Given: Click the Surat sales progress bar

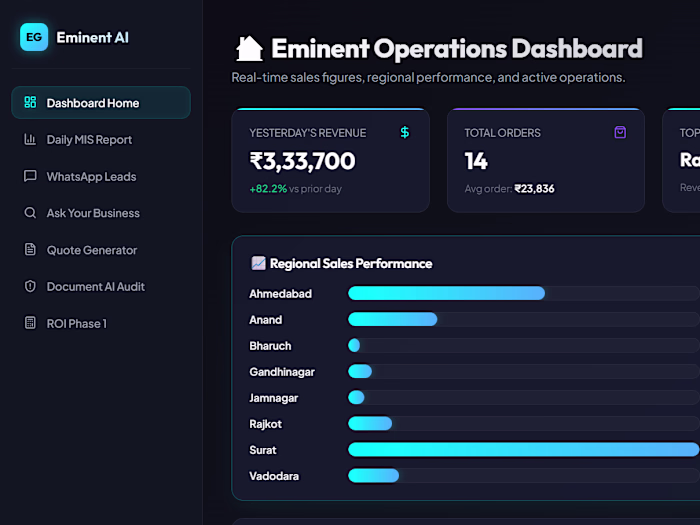Looking at the screenshot, I should click(x=524, y=450).
